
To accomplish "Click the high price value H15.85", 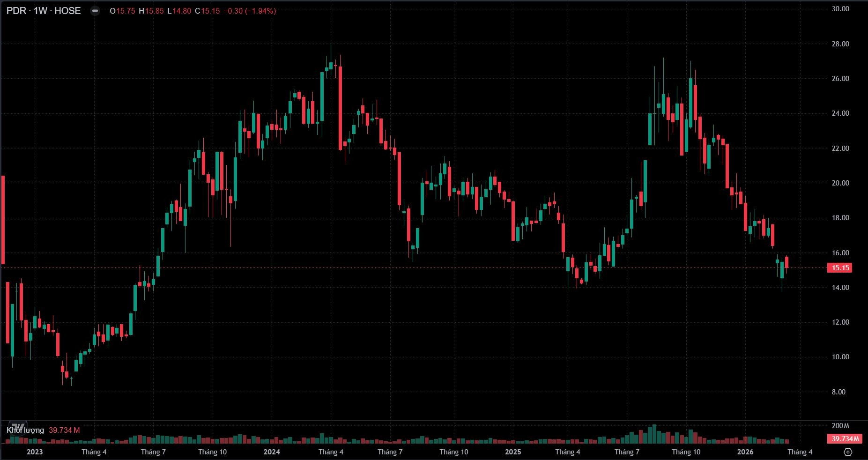I will pos(151,11).
